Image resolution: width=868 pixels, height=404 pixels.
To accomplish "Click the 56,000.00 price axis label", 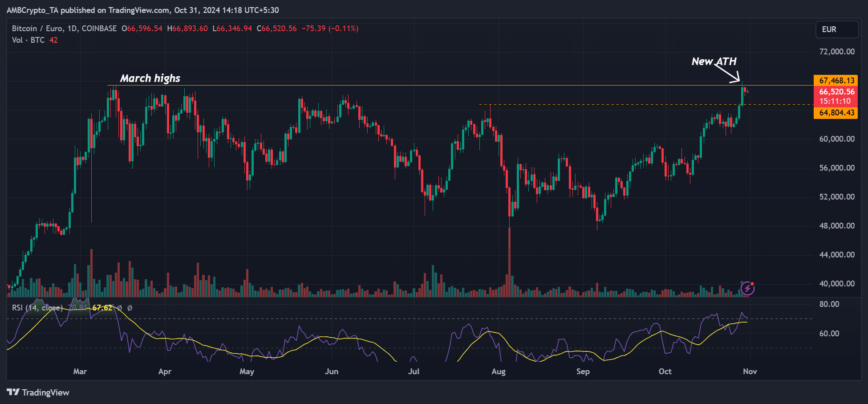I will click(837, 168).
